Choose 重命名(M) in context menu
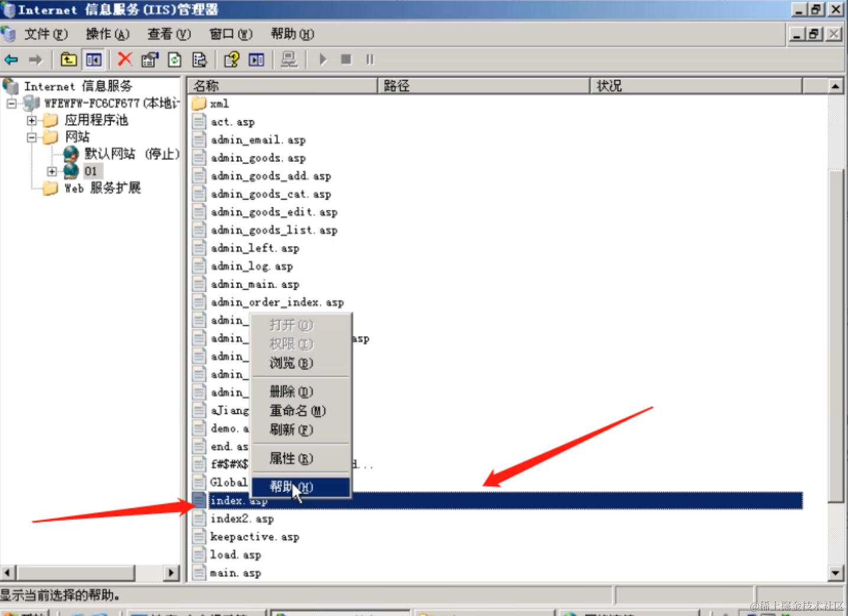 pos(301,410)
